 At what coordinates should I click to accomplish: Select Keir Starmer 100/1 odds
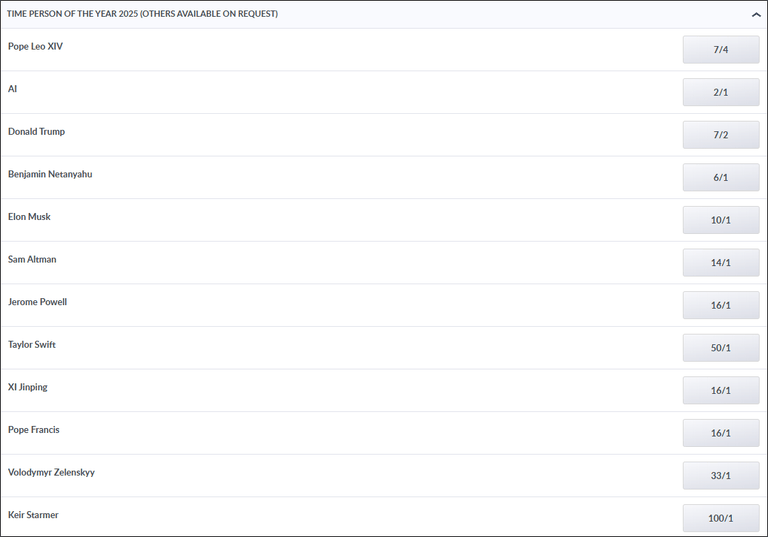(721, 518)
